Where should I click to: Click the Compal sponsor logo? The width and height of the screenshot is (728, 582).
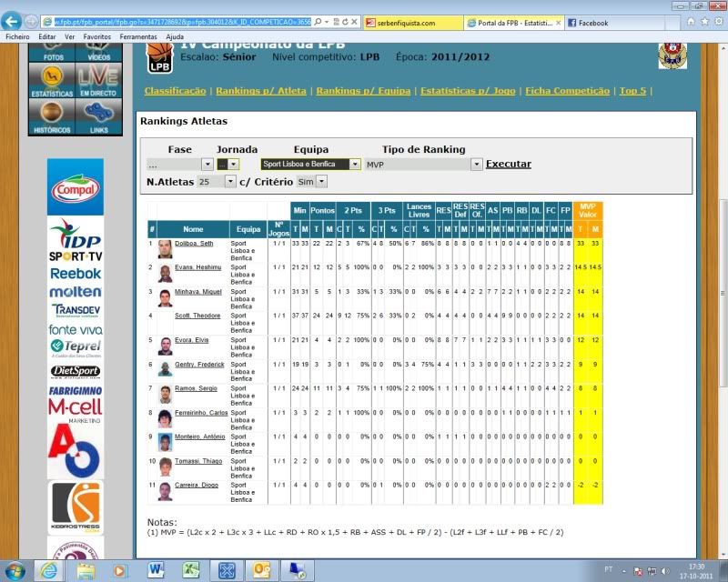[x=76, y=187]
